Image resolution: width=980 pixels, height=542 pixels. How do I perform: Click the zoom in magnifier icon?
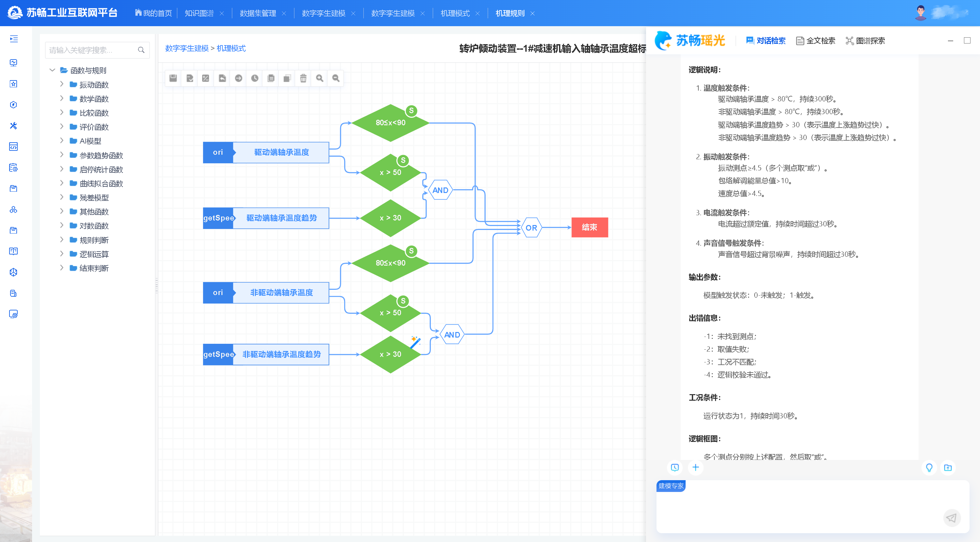(320, 79)
